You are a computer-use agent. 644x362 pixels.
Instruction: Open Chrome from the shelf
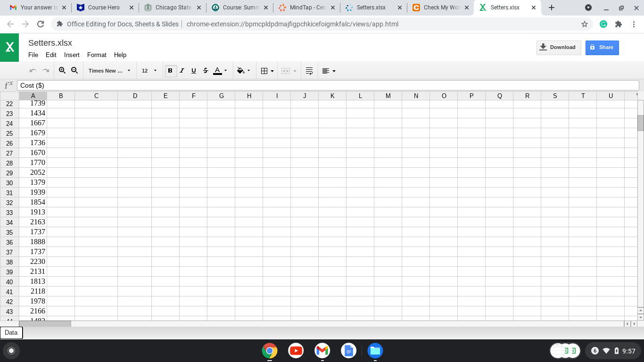point(270,351)
